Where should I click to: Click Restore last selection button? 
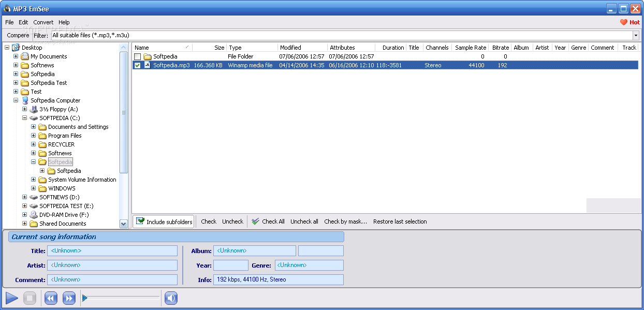point(400,222)
